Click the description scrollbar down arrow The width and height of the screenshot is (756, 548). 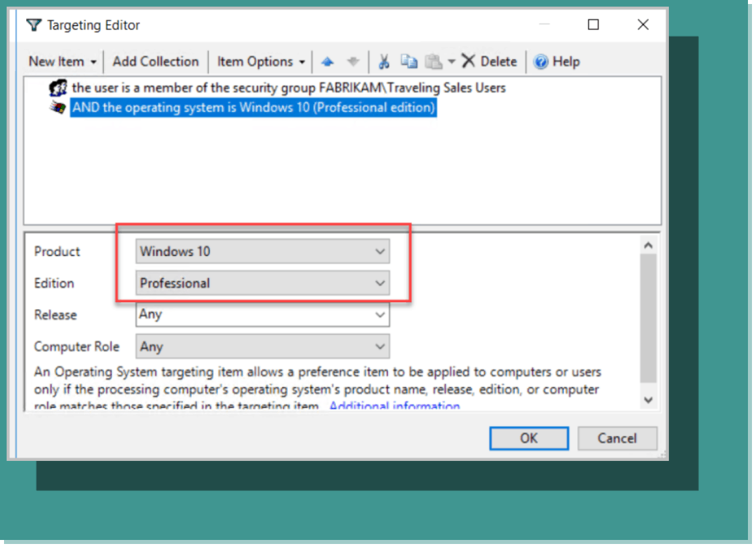pos(649,400)
